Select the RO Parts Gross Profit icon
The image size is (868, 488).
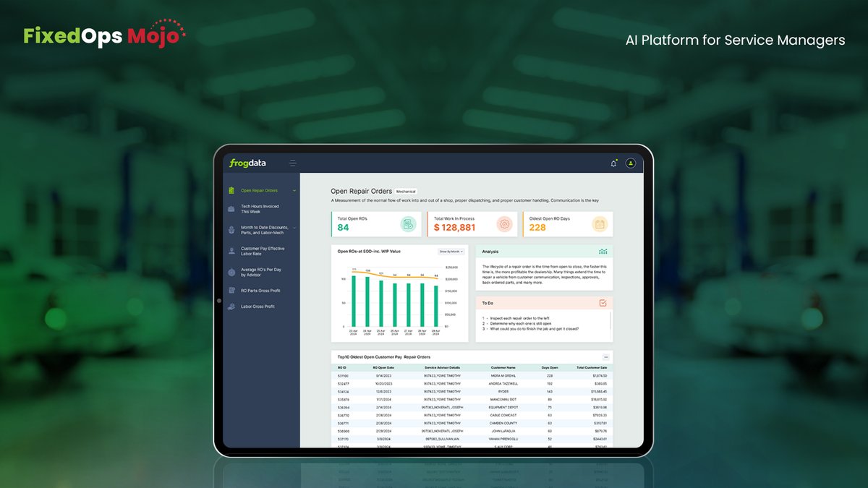pos(231,291)
